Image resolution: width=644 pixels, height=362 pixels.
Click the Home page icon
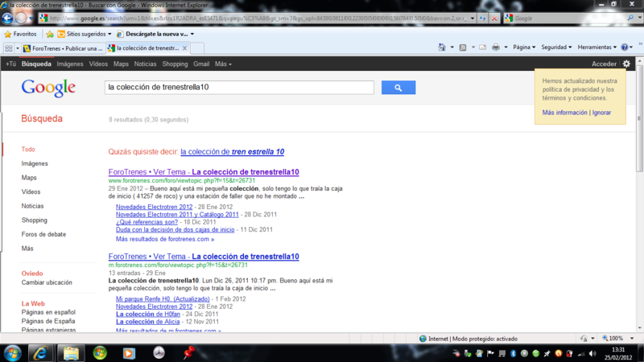(442, 47)
